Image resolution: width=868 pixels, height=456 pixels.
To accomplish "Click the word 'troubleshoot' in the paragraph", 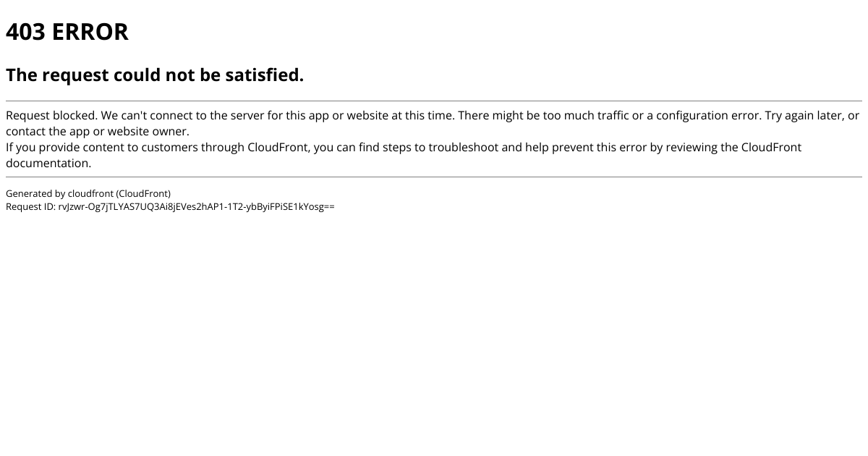I will (x=463, y=148).
